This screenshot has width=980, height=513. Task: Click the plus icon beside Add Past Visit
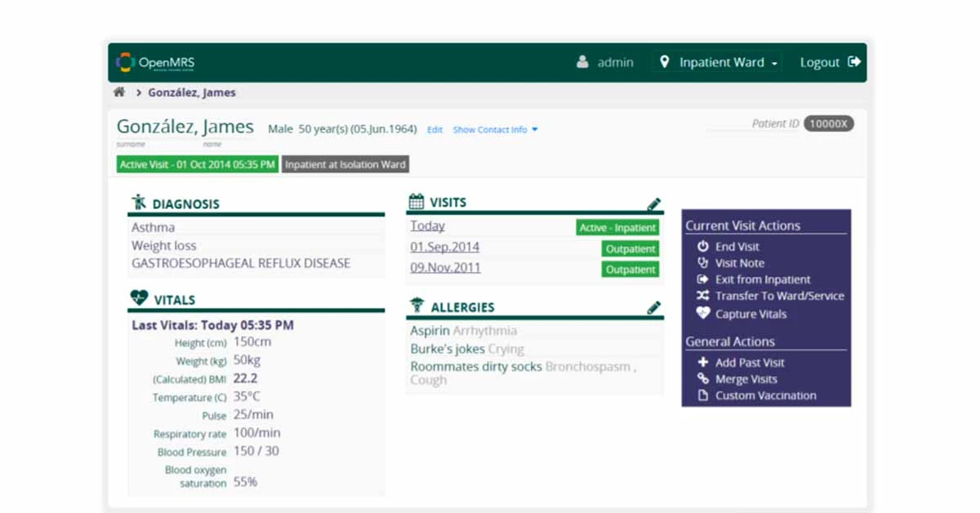tap(703, 362)
